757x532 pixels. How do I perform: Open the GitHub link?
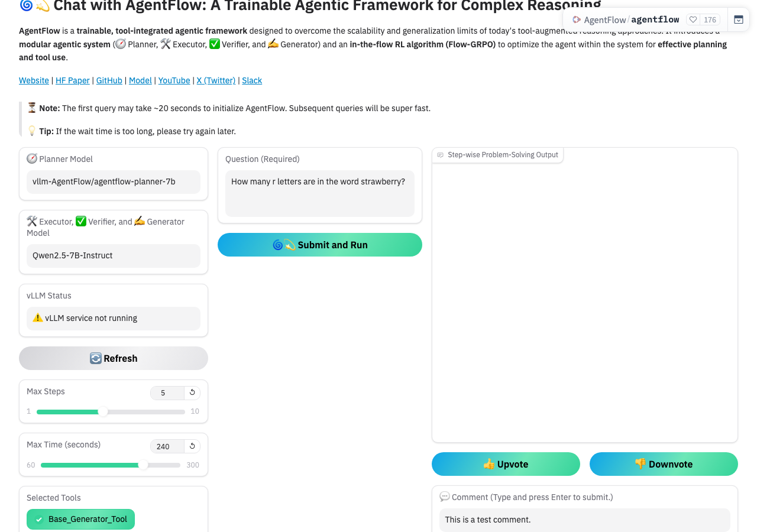[x=109, y=80]
